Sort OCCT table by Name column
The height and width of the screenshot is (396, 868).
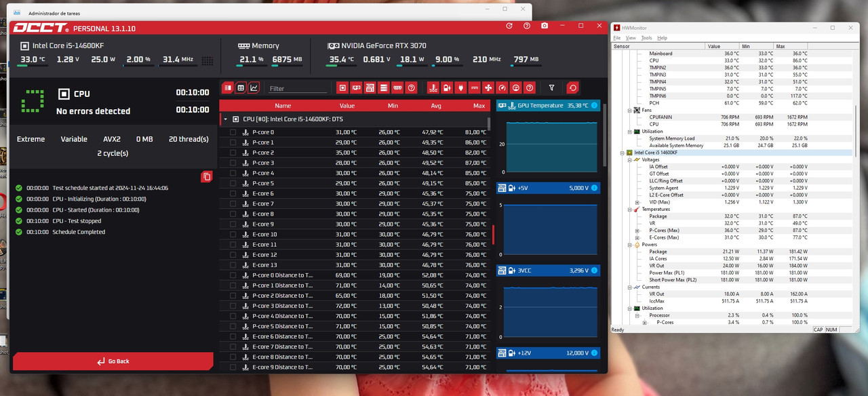click(x=283, y=106)
